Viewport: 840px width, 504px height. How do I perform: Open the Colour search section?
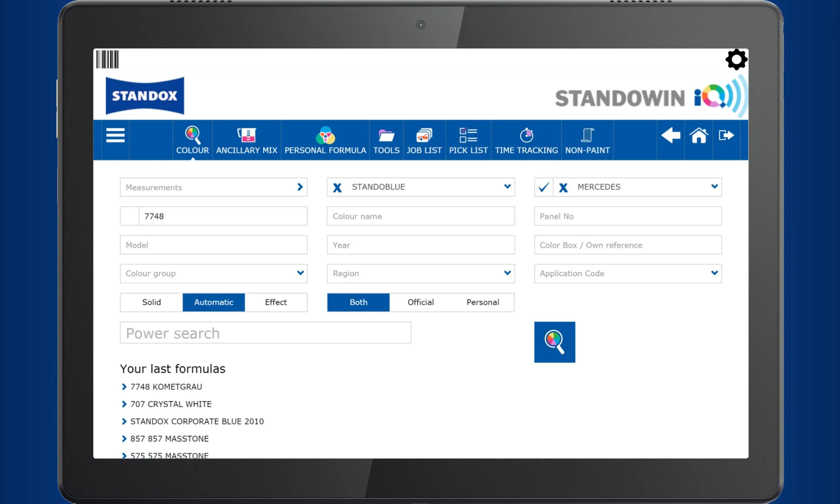click(x=193, y=140)
